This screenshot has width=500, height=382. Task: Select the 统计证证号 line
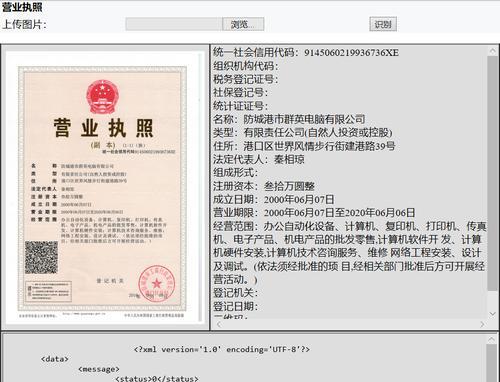pyautogui.click(x=241, y=106)
